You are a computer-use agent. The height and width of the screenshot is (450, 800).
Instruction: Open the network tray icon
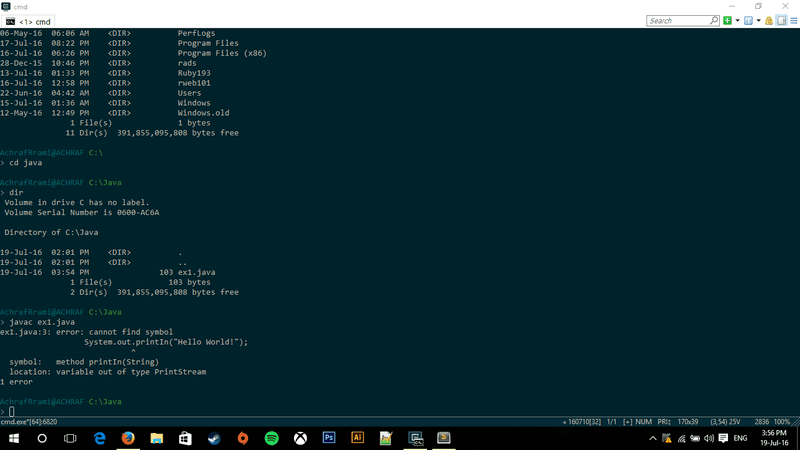point(681,438)
